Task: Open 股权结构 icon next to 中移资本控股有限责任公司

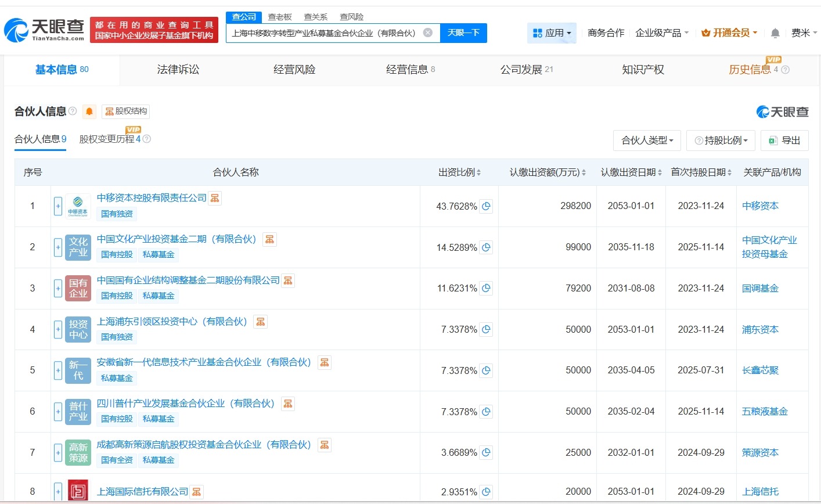Action: pos(214,197)
